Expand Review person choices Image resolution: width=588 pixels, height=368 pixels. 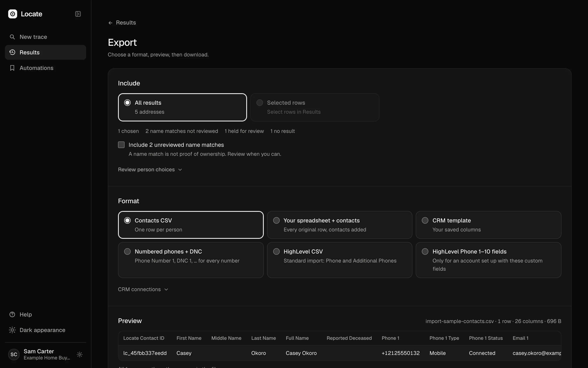[x=150, y=170]
